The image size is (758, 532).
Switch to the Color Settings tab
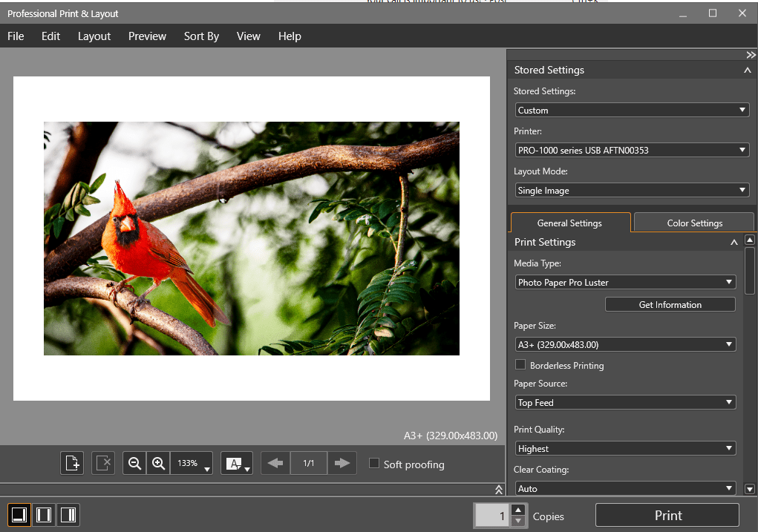(x=694, y=223)
